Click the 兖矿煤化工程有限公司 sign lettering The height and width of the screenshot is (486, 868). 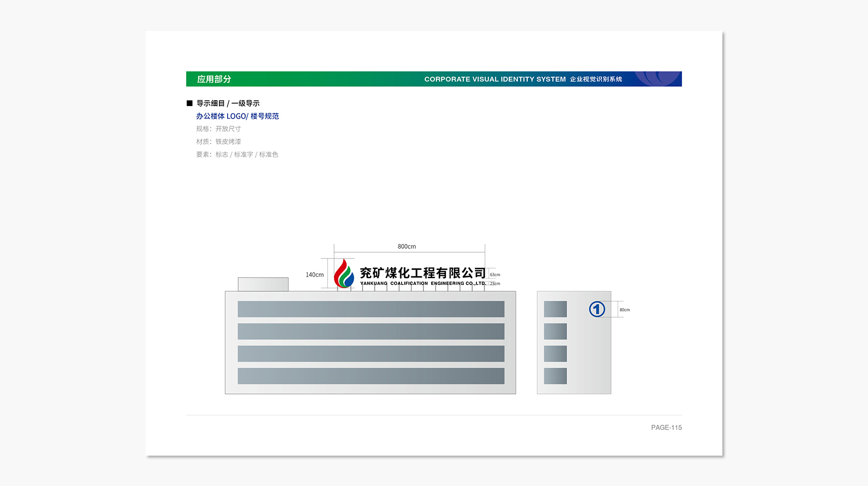click(422, 273)
